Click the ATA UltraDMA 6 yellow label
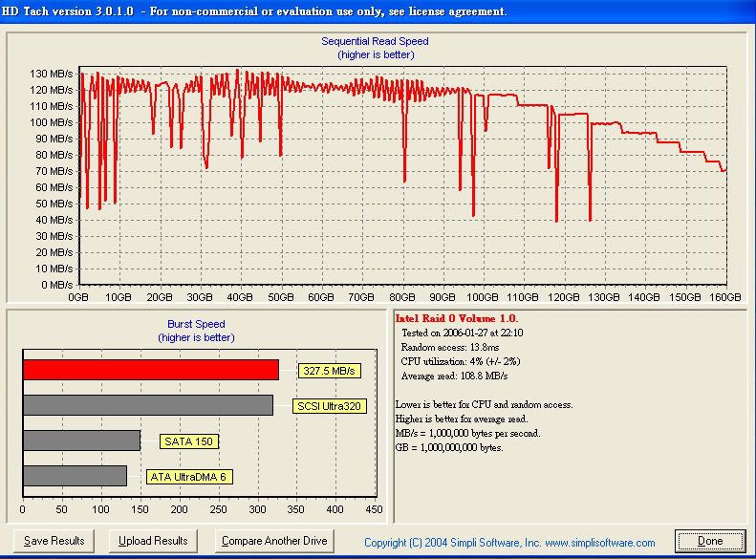The height and width of the screenshot is (559, 756). click(189, 477)
